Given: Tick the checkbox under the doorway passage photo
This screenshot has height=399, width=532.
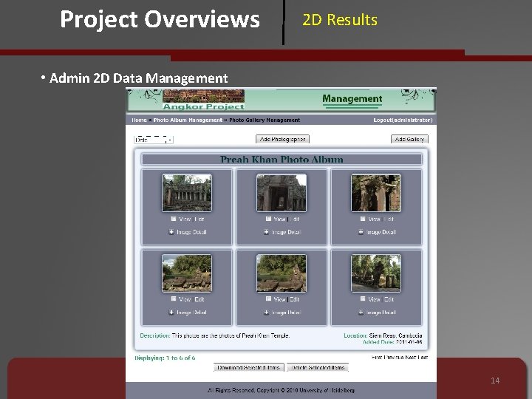Looking at the screenshot, I should click(268, 219).
